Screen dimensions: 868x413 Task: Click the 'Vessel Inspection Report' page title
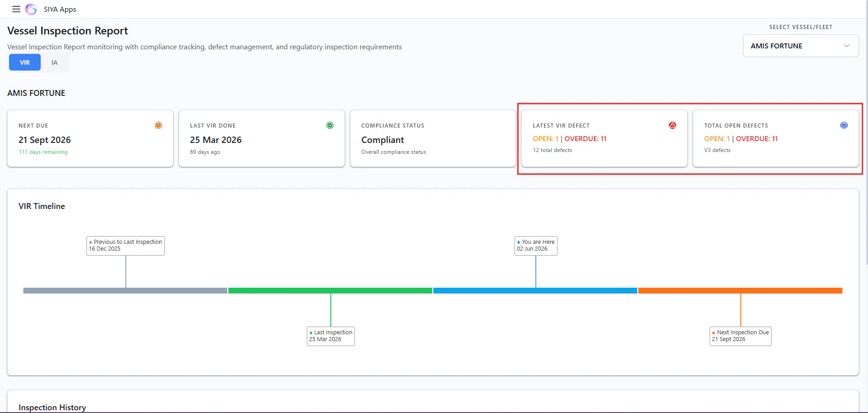pyautogui.click(x=67, y=31)
